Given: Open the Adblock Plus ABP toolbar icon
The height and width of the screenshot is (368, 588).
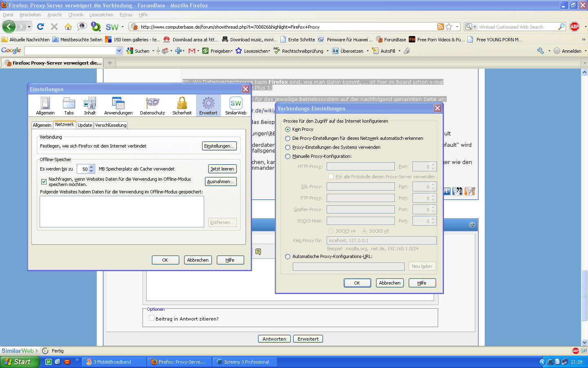Looking at the screenshot, I should (575, 27).
